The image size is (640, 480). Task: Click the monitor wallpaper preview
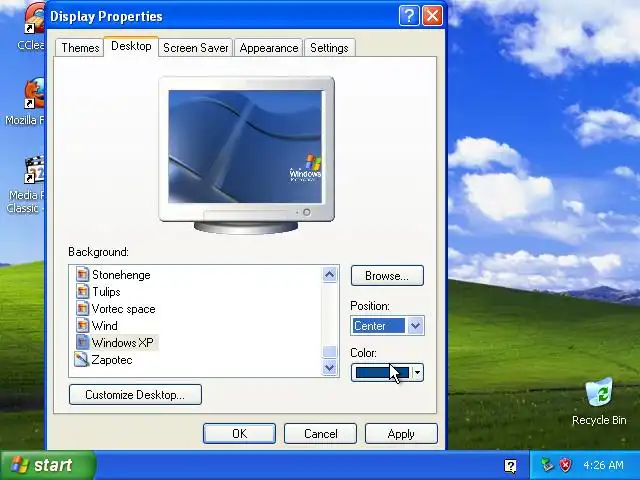click(245, 147)
